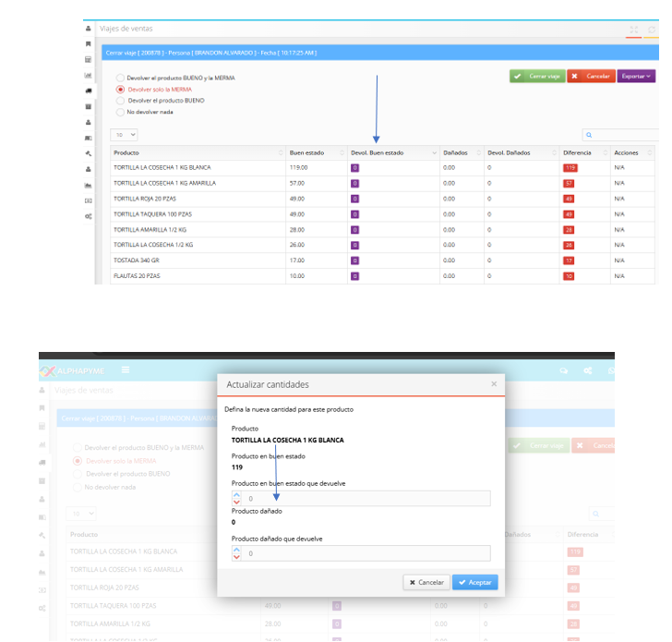The height and width of the screenshot is (642, 672).
Task: Click the purple 0 badge for TORTILLA ROJA 20 PZAS
Action: 354,199
